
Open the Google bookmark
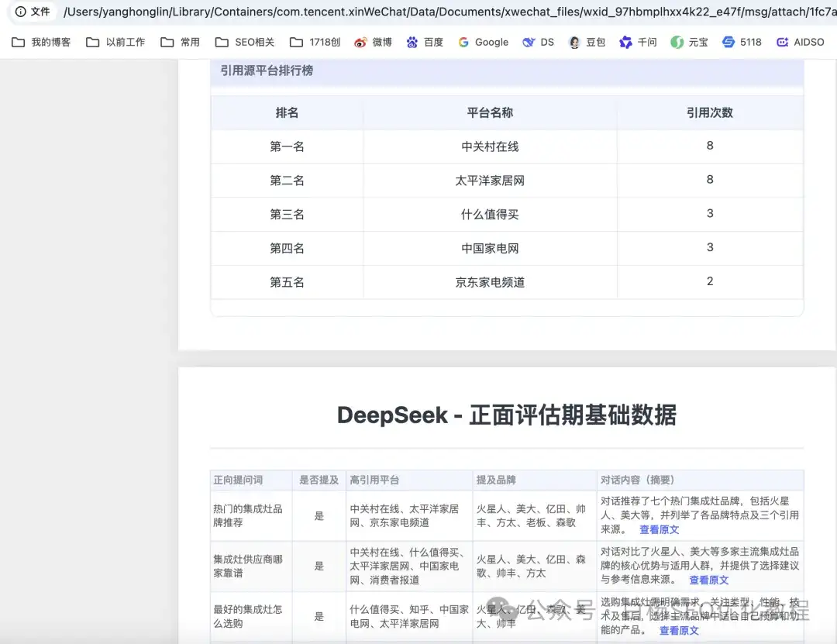483,42
